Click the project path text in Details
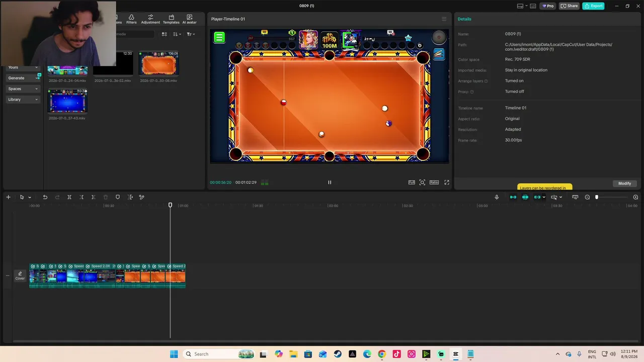 coord(558,47)
